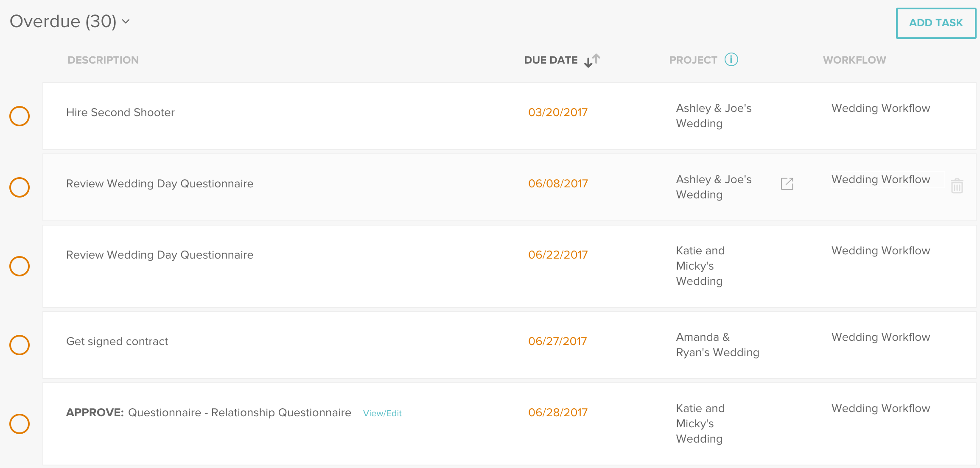Complete the 06/08/2017 Review Questionnaire task
Screen dimensions: 980x468
point(20,187)
